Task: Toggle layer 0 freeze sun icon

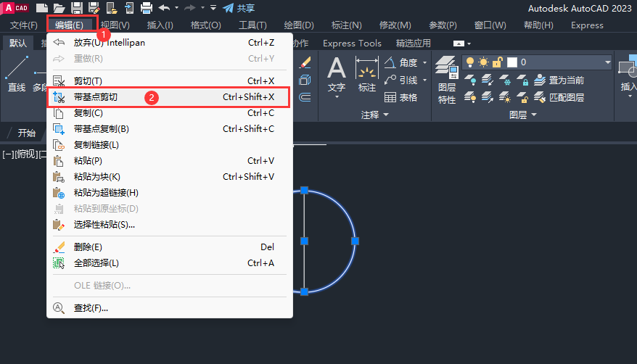Action: pyautogui.click(x=483, y=62)
